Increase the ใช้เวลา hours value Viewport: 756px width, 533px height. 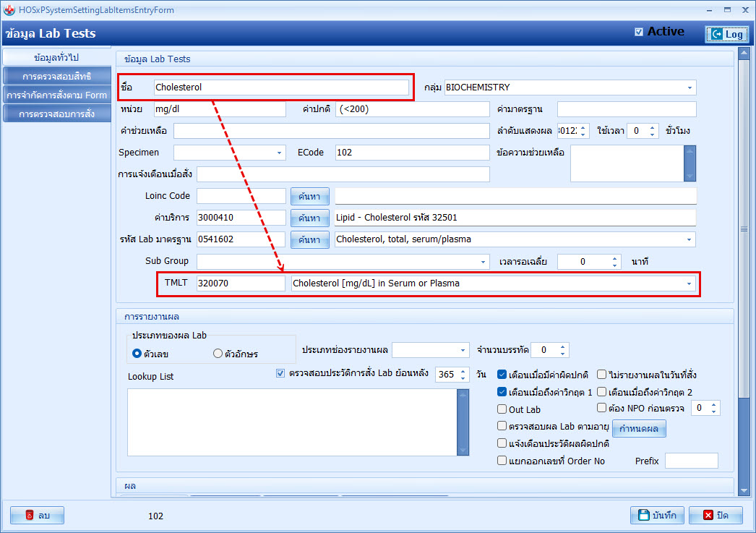652,127
